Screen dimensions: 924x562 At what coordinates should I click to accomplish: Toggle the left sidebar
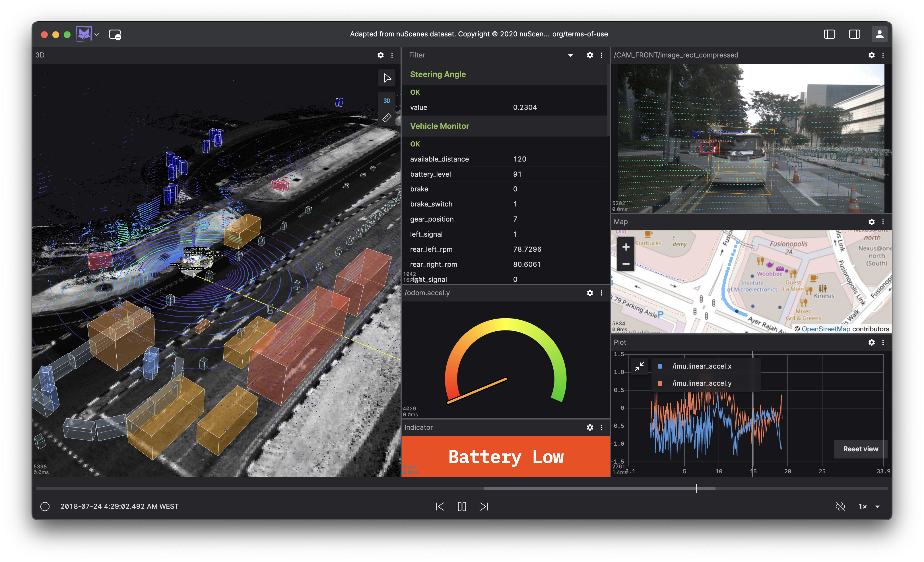(829, 34)
